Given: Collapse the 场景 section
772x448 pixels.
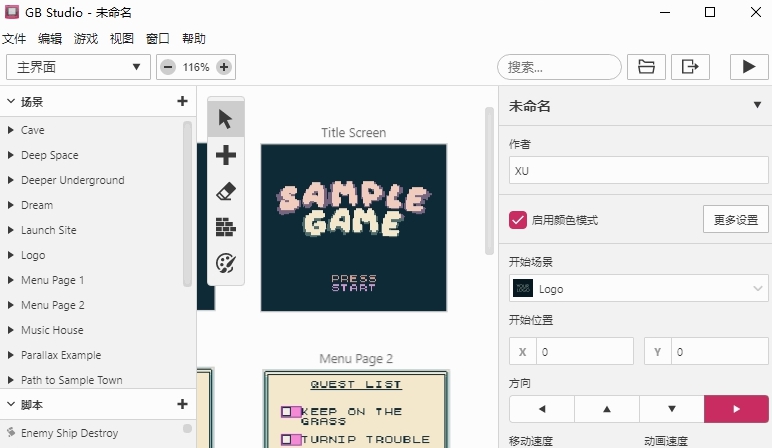Looking at the screenshot, I should 11,101.
